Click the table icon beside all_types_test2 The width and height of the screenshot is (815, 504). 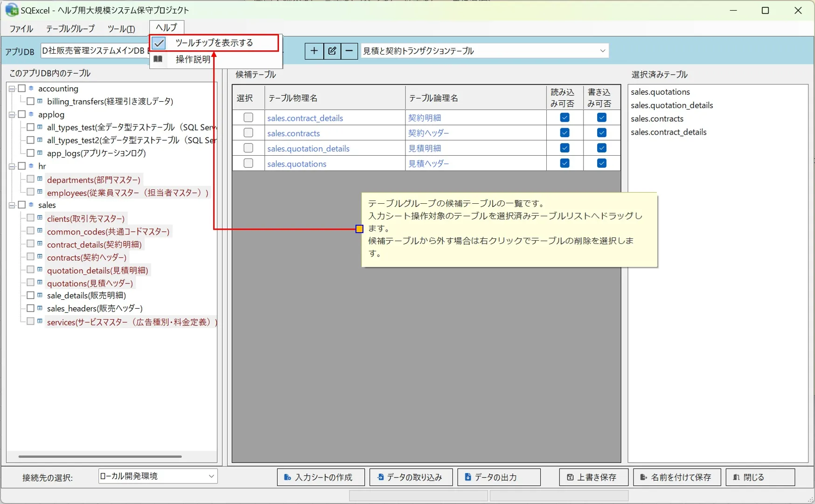(x=40, y=140)
